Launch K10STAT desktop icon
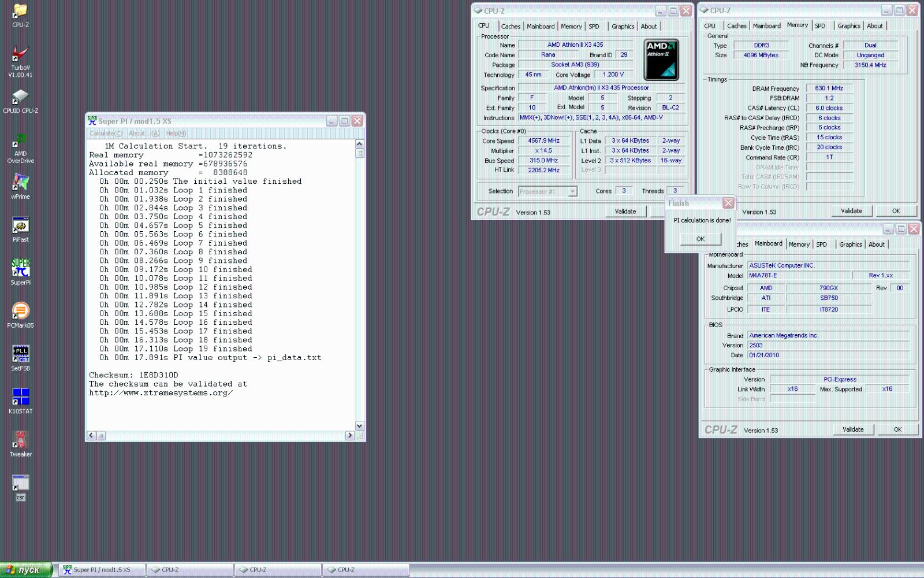 pyautogui.click(x=20, y=401)
